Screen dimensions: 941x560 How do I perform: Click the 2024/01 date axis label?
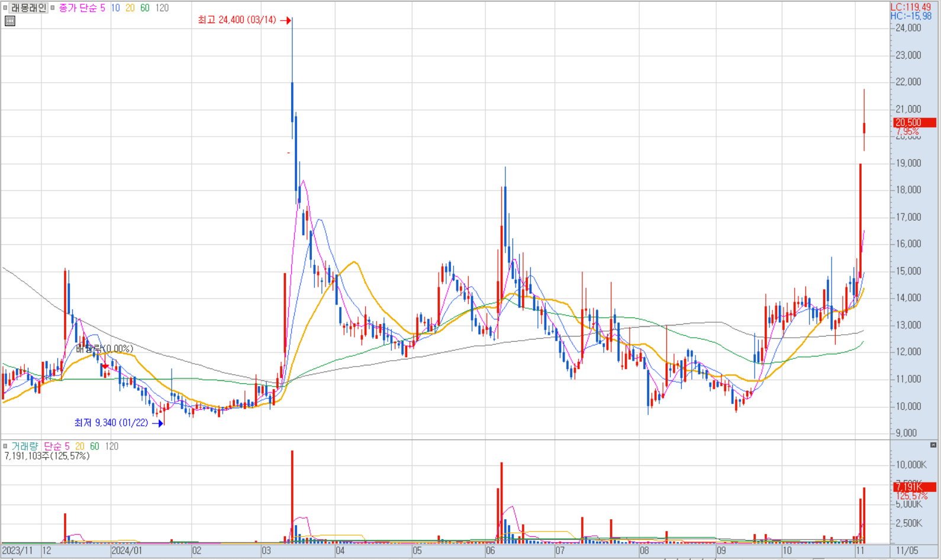pyautogui.click(x=127, y=551)
